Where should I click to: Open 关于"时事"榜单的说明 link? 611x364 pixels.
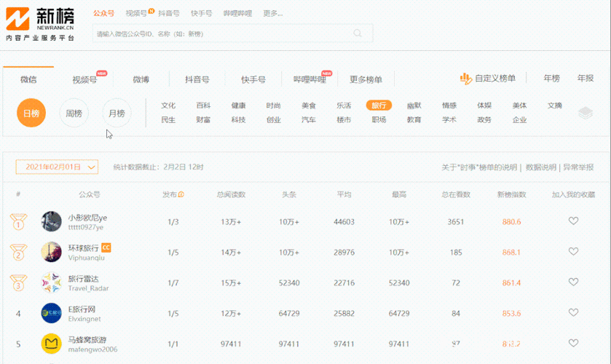[x=479, y=167]
